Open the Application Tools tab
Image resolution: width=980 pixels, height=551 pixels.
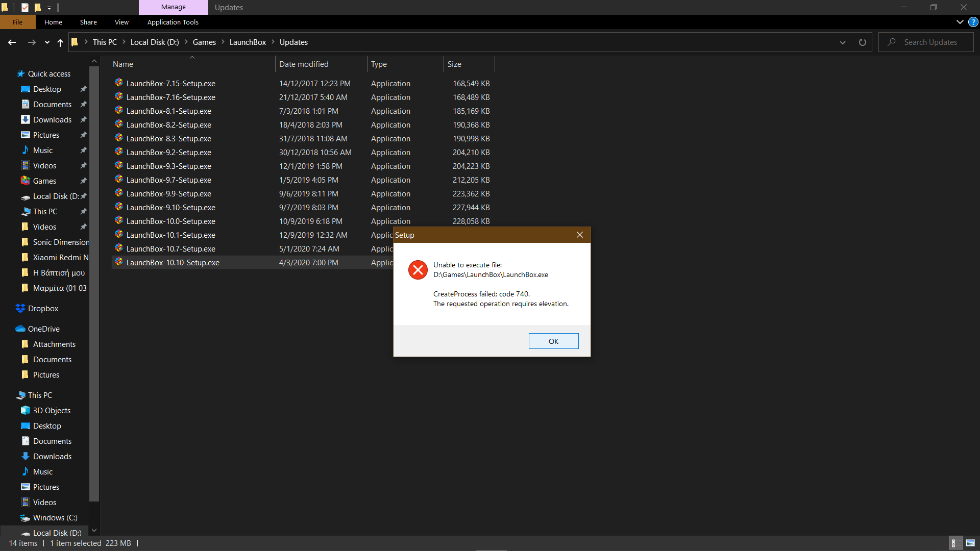point(173,22)
